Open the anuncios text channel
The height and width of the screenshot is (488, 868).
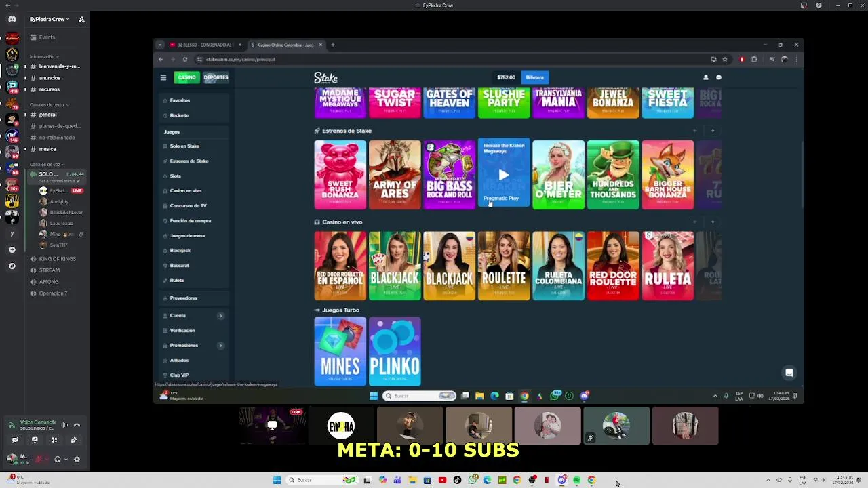point(50,78)
